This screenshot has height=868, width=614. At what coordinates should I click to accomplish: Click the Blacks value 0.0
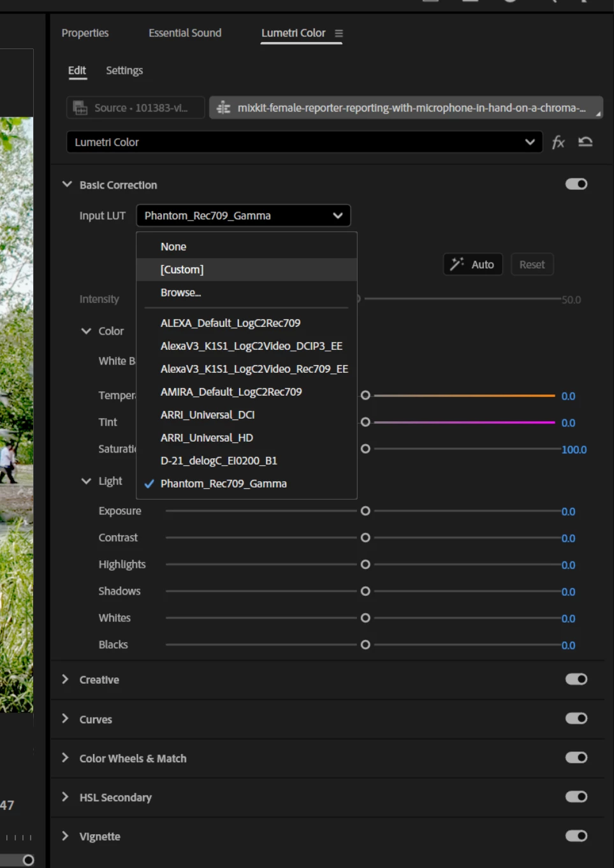pos(568,646)
